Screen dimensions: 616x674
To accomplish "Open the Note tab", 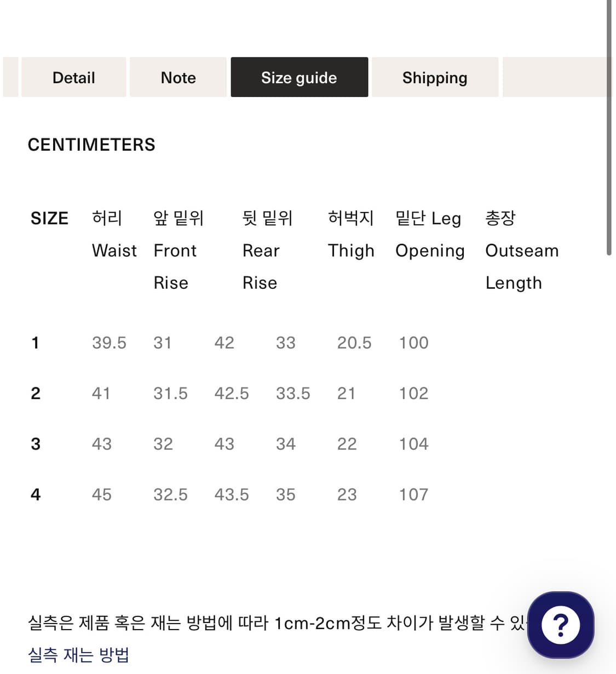I will [x=178, y=77].
